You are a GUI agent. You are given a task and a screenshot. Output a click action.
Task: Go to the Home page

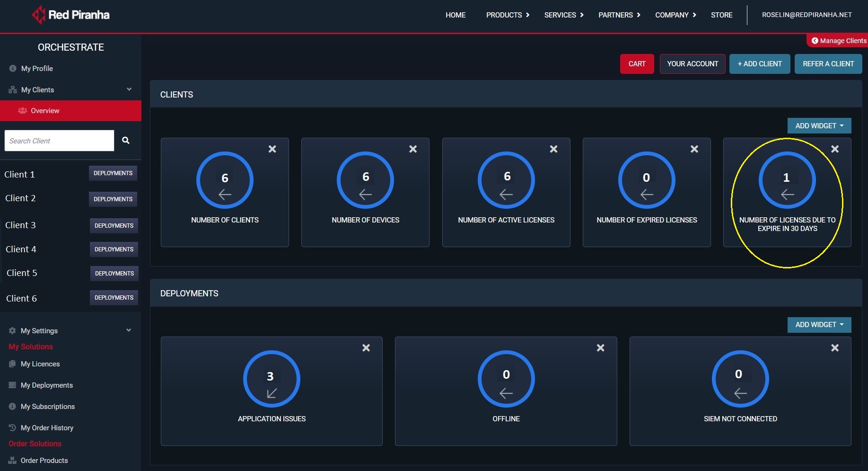click(x=456, y=15)
